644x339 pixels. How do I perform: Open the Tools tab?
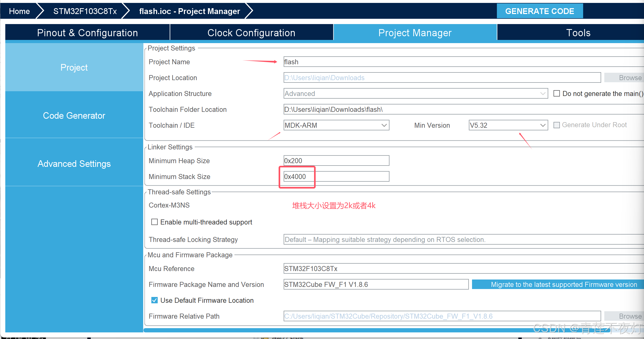click(x=578, y=33)
